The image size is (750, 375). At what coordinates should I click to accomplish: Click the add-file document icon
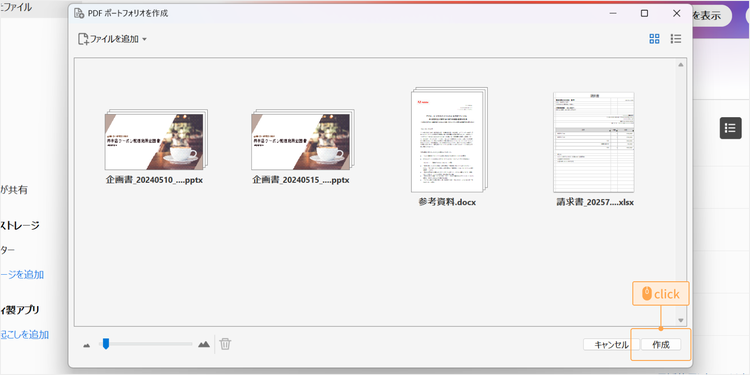84,39
